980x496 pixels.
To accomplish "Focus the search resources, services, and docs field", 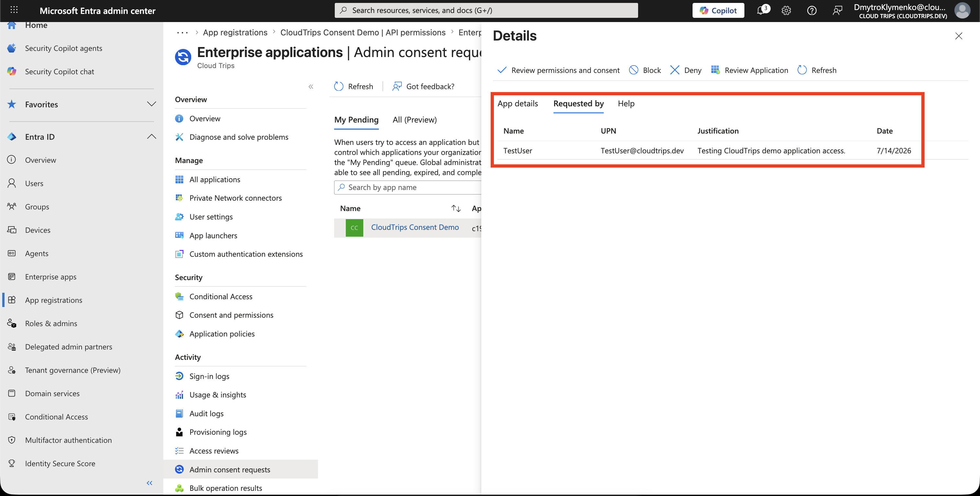I will click(486, 10).
